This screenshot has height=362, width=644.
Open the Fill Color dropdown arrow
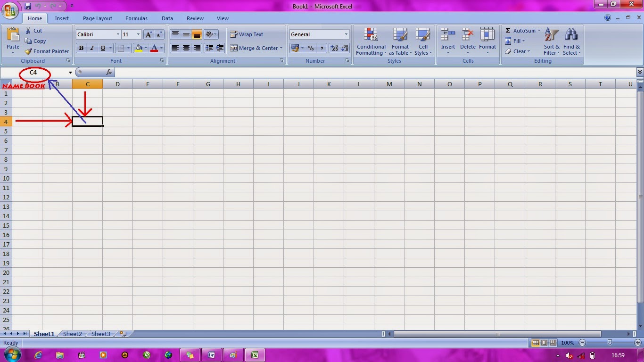pyautogui.click(x=146, y=48)
